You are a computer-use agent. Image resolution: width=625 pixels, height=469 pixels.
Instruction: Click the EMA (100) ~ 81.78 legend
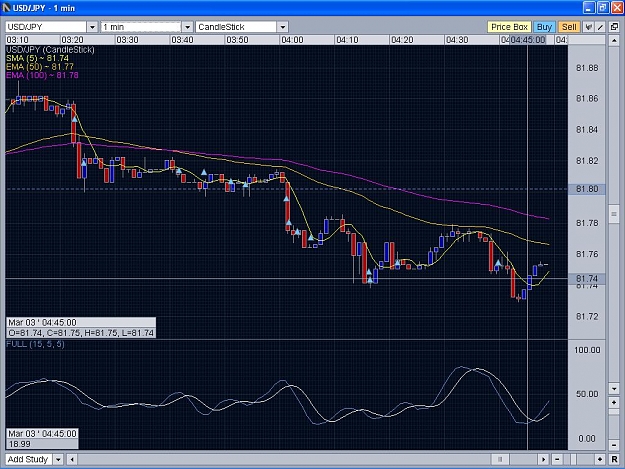42,75
